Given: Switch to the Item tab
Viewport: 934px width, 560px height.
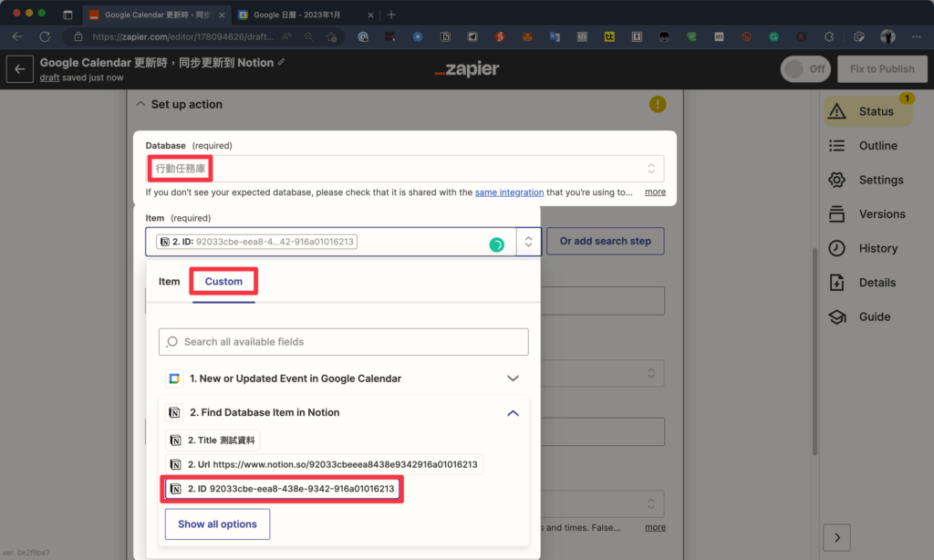Looking at the screenshot, I should (x=169, y=281).
